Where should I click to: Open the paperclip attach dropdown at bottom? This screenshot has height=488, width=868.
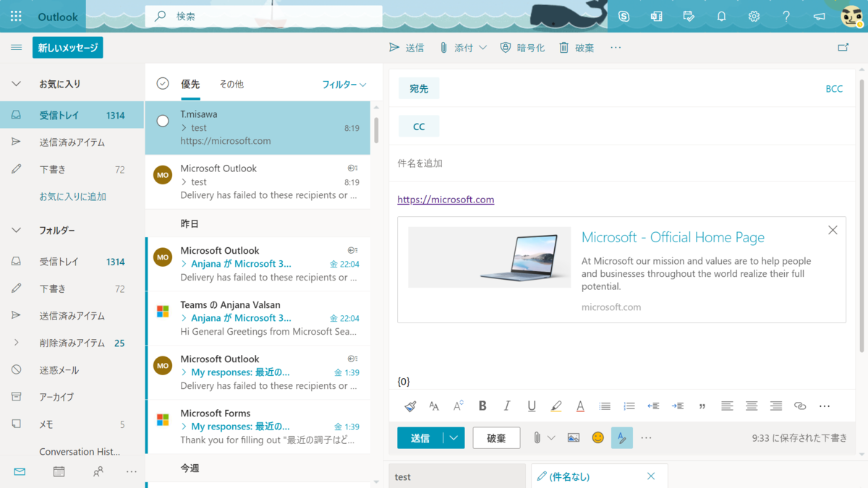(x=551, y=437)
